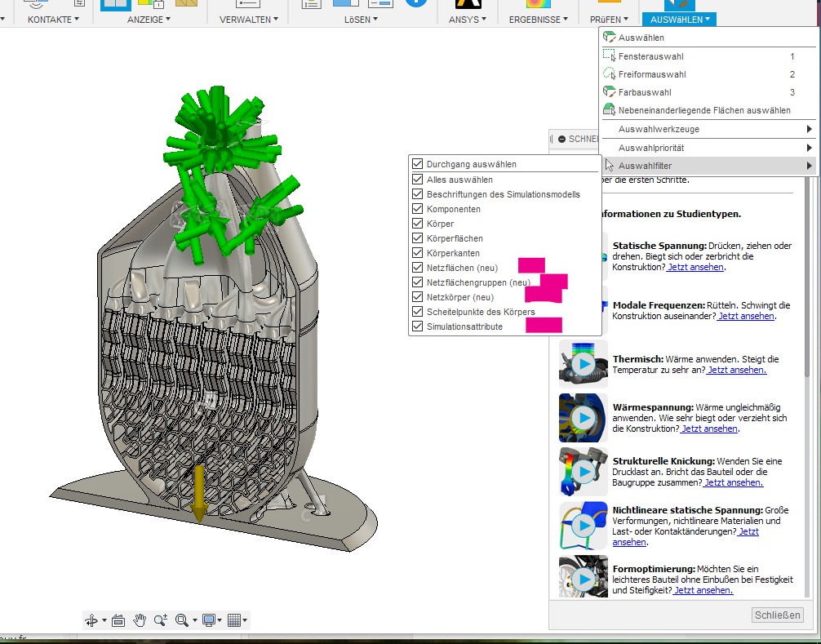The height and width of the screenshot is (644, 821).
Task: Open Auswahlfilter submenu
Action: pos(709,166)
